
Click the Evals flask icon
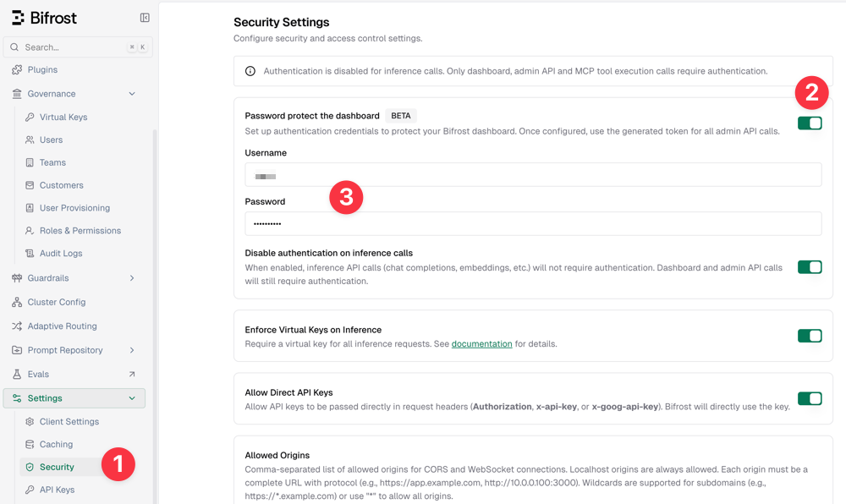17,375
